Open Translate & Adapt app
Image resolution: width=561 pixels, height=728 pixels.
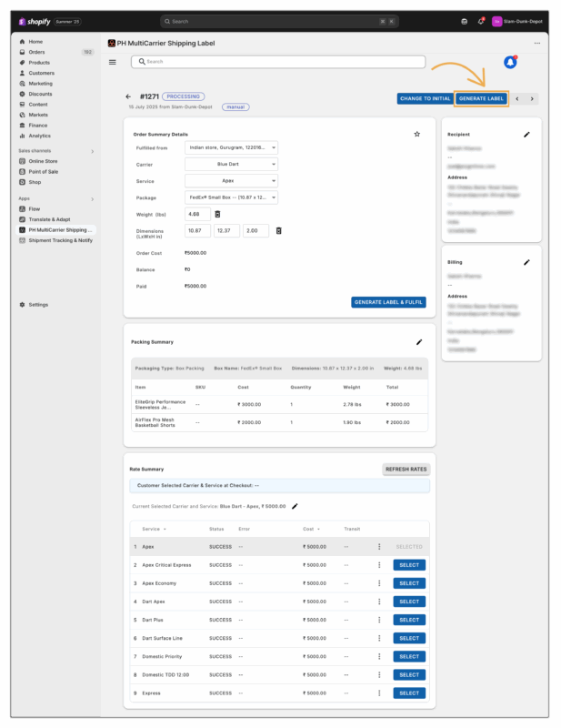tap(49, 219)
